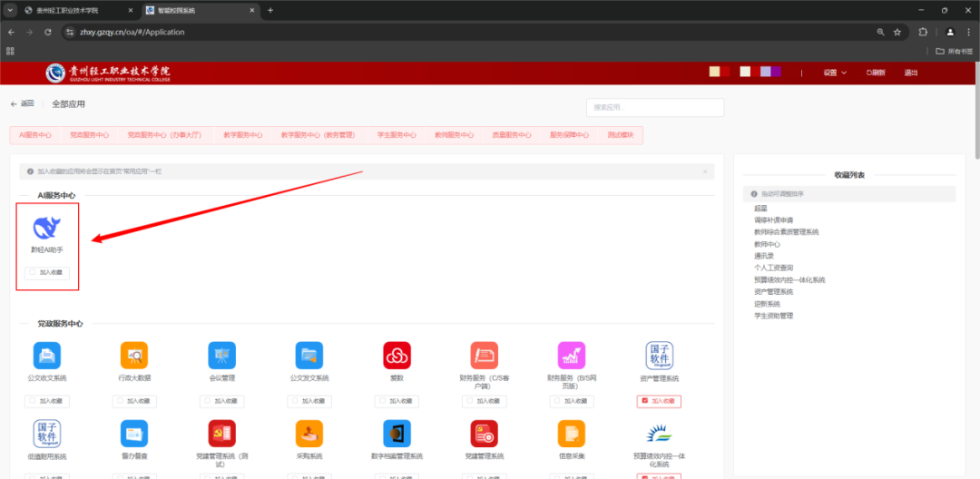This screenshot has height=479, width=980.
Task: Open the 公文发文系统 app icon
Action: pos(309,356)
